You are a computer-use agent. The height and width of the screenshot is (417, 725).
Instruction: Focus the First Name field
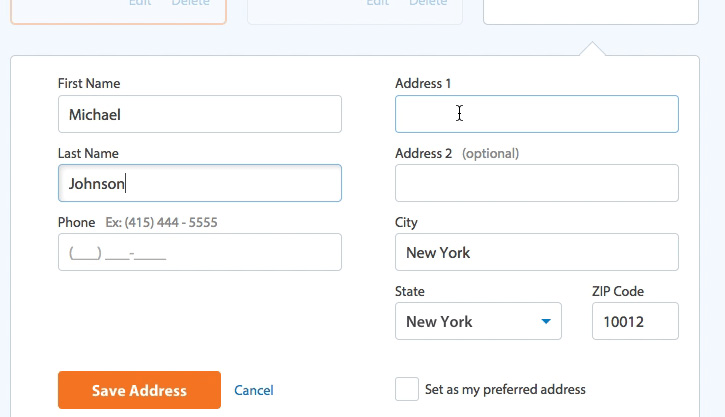point(200,114)
